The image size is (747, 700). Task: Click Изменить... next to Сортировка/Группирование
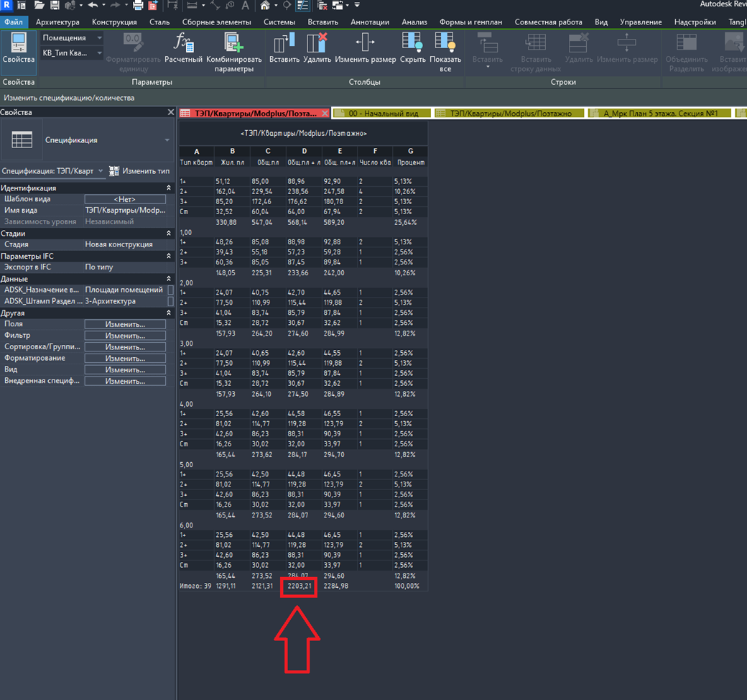[125, 347]
